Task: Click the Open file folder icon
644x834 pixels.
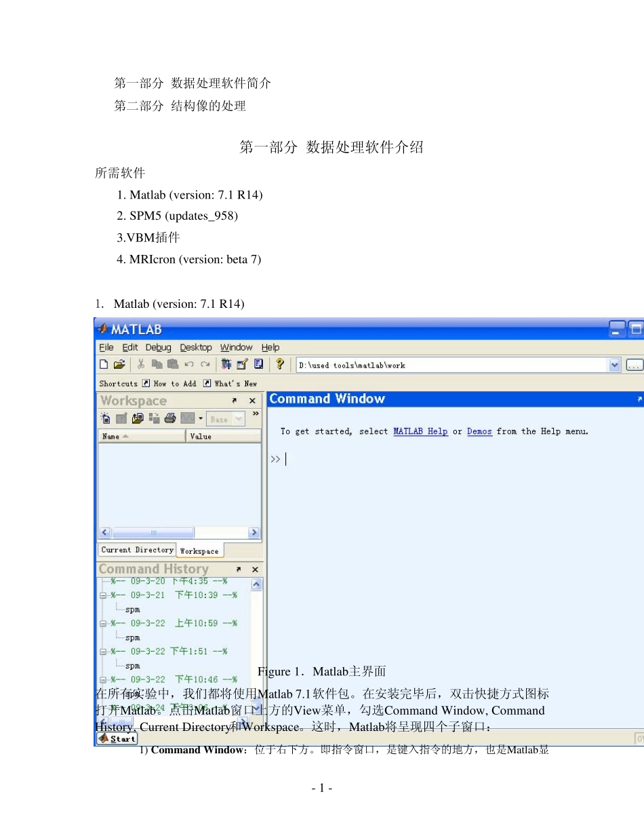Action: click(119, 365)
